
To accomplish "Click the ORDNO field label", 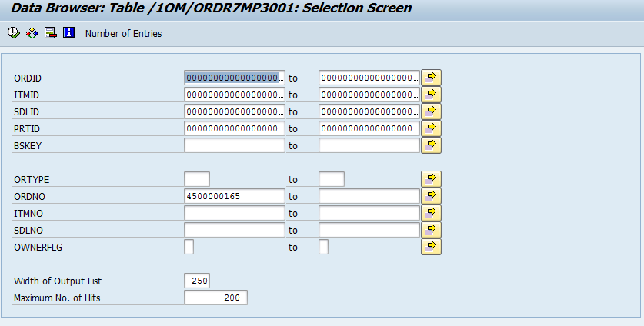I will pos(29,197).
